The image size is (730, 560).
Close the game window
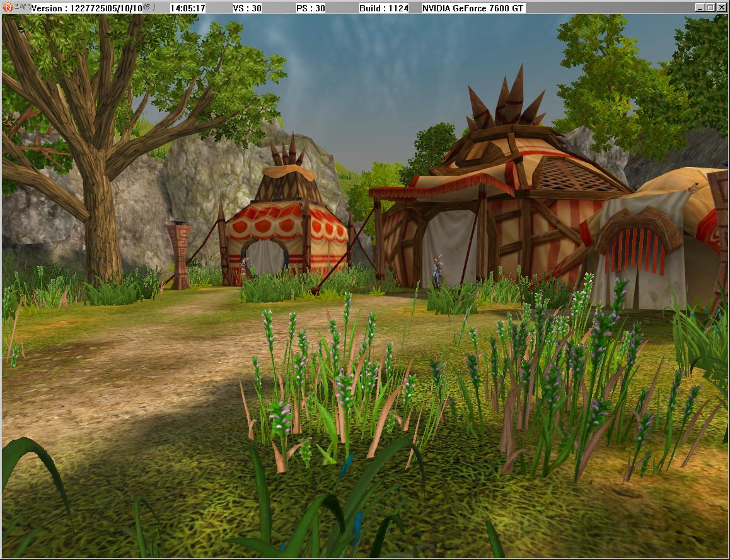click(x=722, y=8)
